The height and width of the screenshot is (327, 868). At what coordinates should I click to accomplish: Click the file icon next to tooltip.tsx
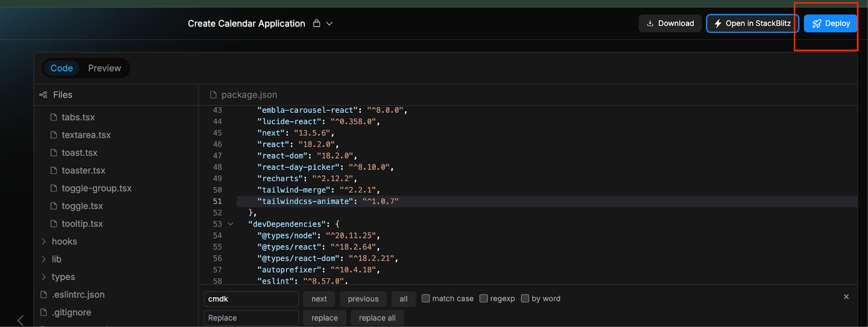[54, 224]
